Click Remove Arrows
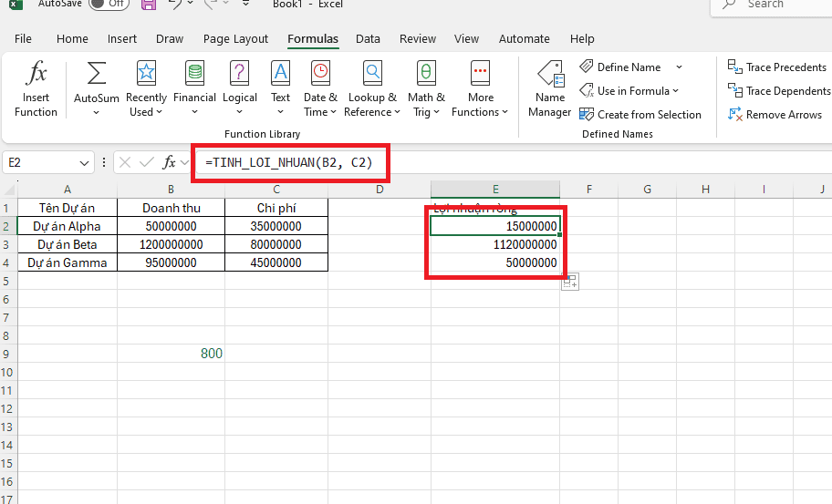The width and height of the screenshot is (832, 504). pyautogui.click(x=775, y=115)
